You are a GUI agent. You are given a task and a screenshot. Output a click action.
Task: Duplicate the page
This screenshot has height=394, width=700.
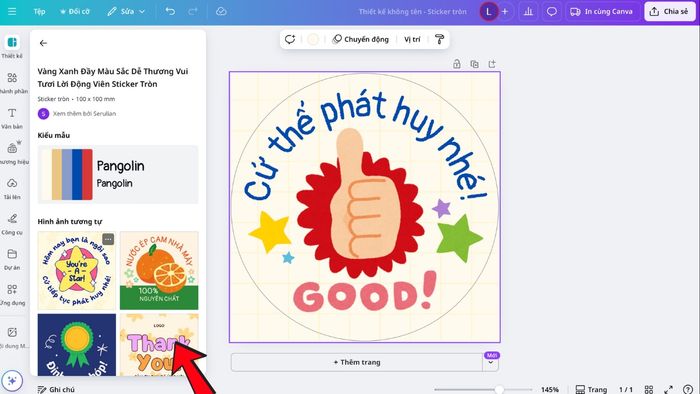point(474,64)
